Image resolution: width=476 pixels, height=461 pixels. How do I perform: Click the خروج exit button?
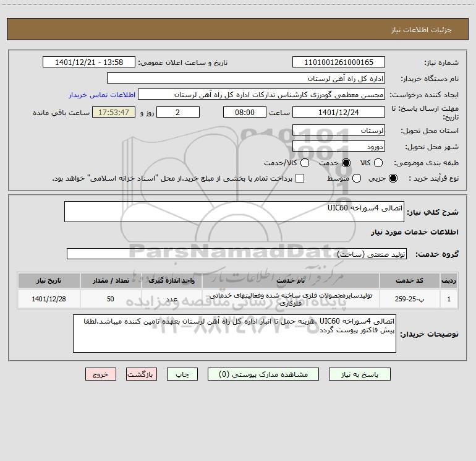click(x=101, y=374)
